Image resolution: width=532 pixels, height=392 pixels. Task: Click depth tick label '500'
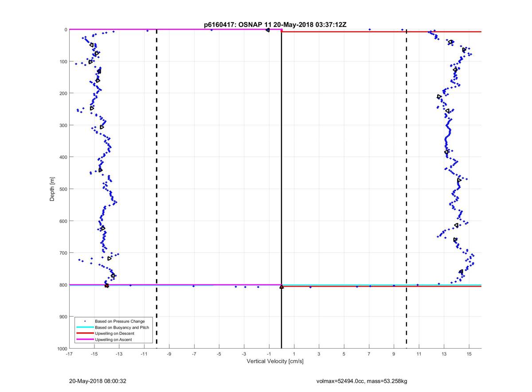coord(63,189)
